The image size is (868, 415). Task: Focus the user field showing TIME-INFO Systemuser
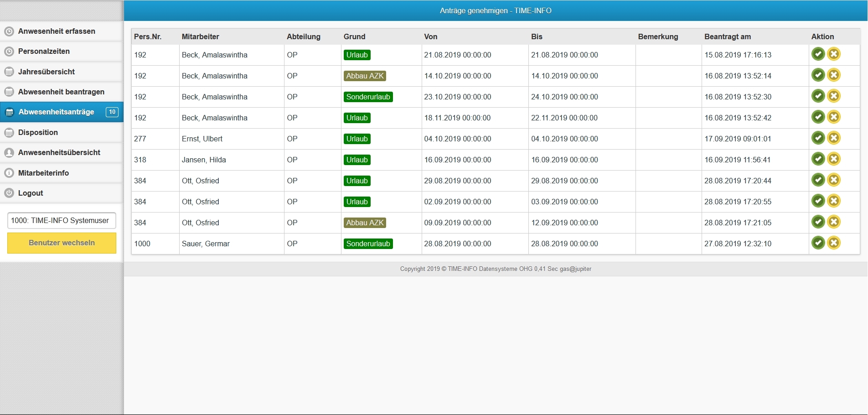tap(62, 221)
